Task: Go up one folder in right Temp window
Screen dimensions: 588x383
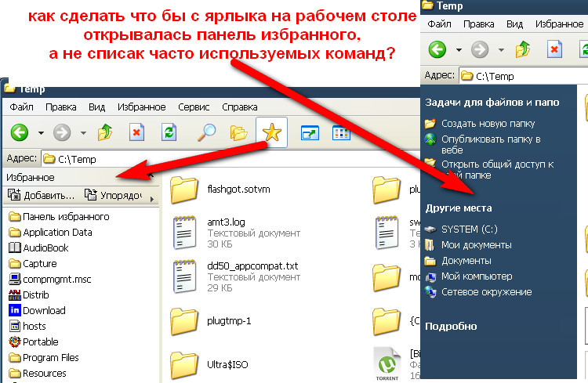Action: coord(523,49)
